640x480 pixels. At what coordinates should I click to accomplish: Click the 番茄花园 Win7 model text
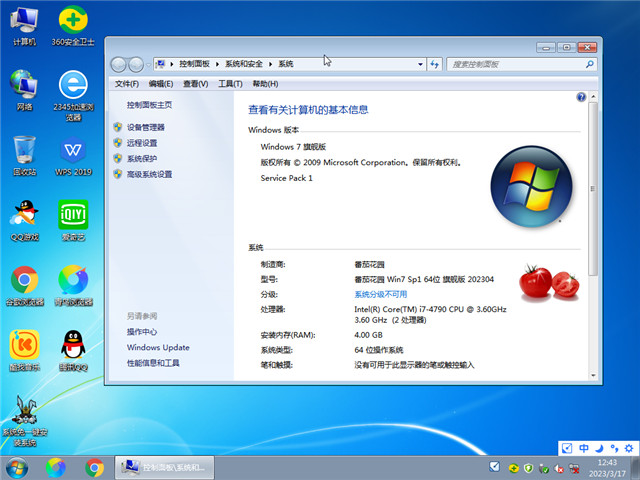pyautogui.click(x=424, y=280)
